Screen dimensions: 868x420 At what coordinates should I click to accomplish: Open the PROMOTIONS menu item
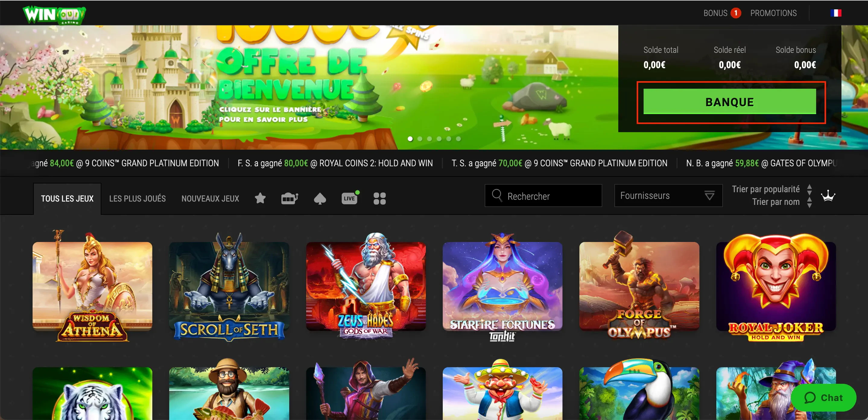[773, 13]
